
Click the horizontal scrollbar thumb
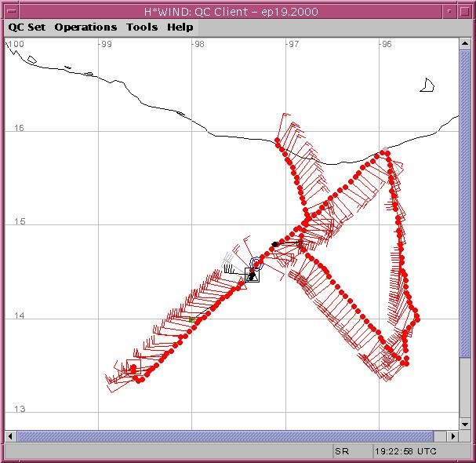223,436
